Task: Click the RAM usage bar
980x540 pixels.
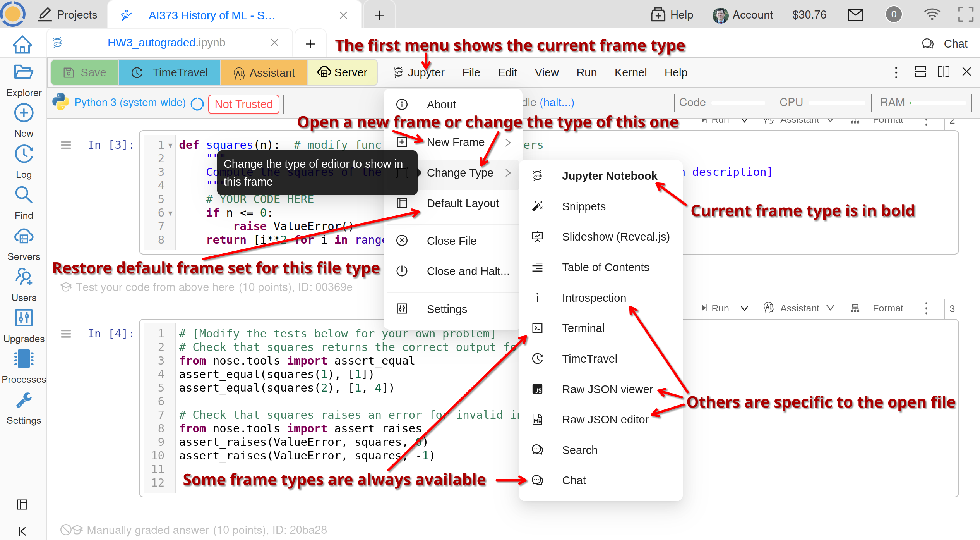Action: pyautogui.click(x=938, y=103)
